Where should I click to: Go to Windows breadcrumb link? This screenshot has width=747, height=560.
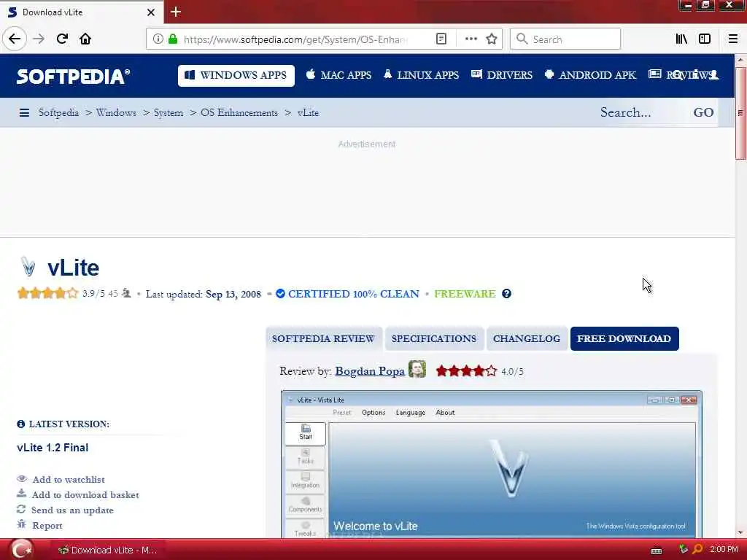[116, 113]
